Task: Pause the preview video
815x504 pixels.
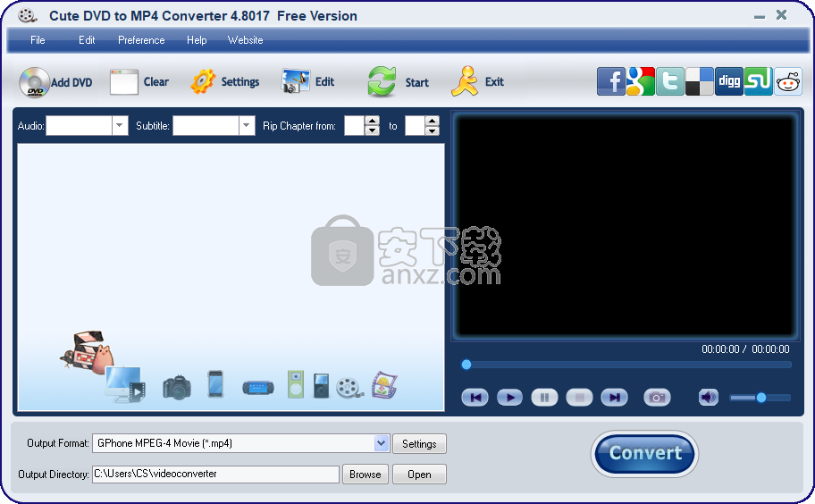Action: point(545,398)
